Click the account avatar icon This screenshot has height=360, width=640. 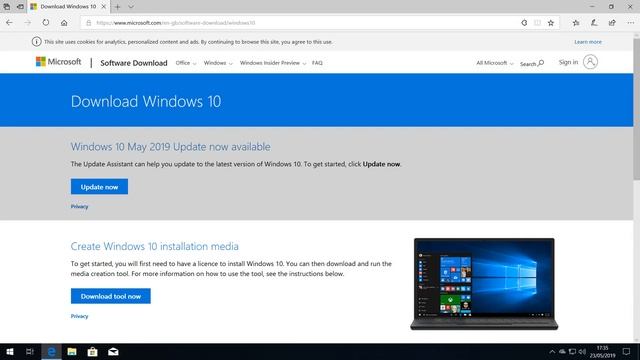(x=590, y=62)
